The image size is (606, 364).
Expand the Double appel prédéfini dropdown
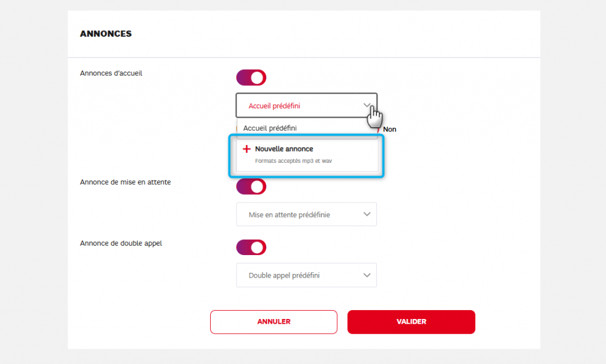306,275
